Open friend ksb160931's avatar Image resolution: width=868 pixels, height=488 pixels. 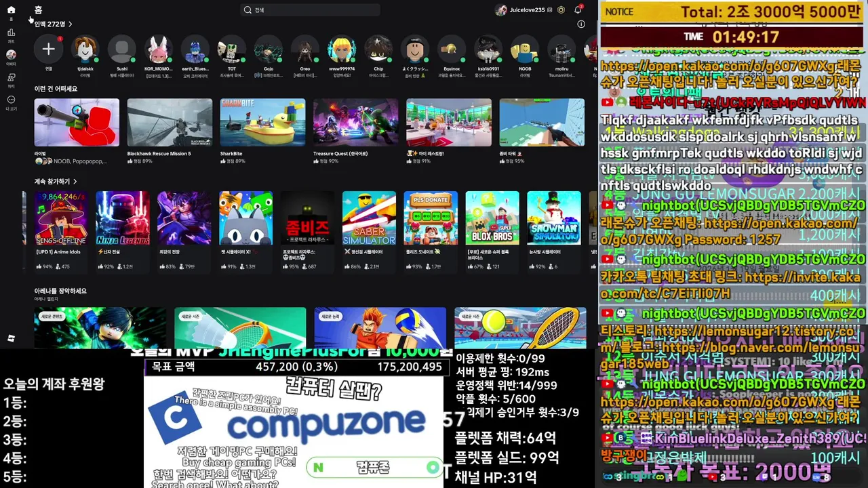pos(488,49)
